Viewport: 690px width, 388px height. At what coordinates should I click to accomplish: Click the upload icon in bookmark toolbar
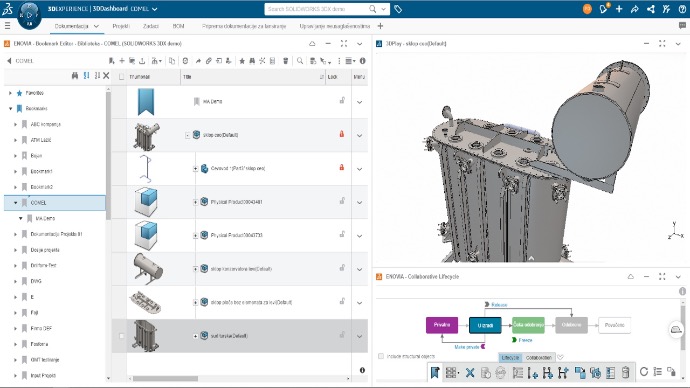click(142, 61)
